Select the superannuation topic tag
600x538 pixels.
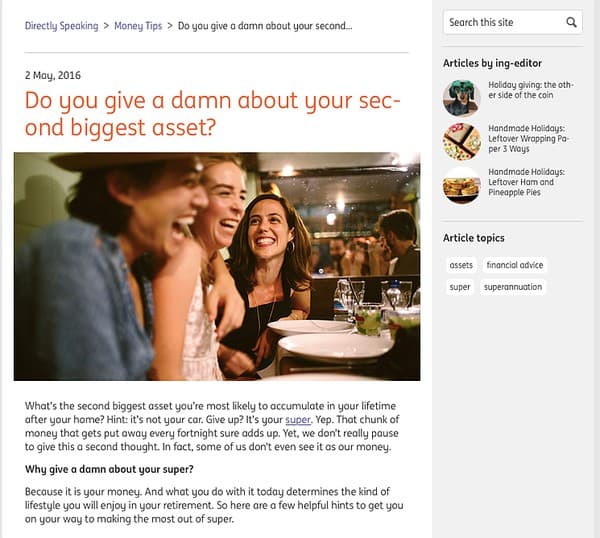click(512, 287)
